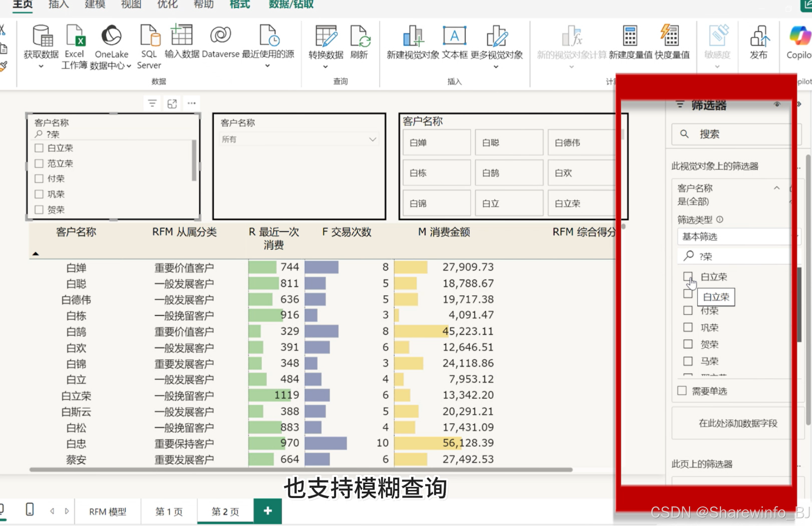The width and height of the screenshot is (812, 526).
Task: Click the table's horizontal scrollbar
Action: (x=301, y=469)
